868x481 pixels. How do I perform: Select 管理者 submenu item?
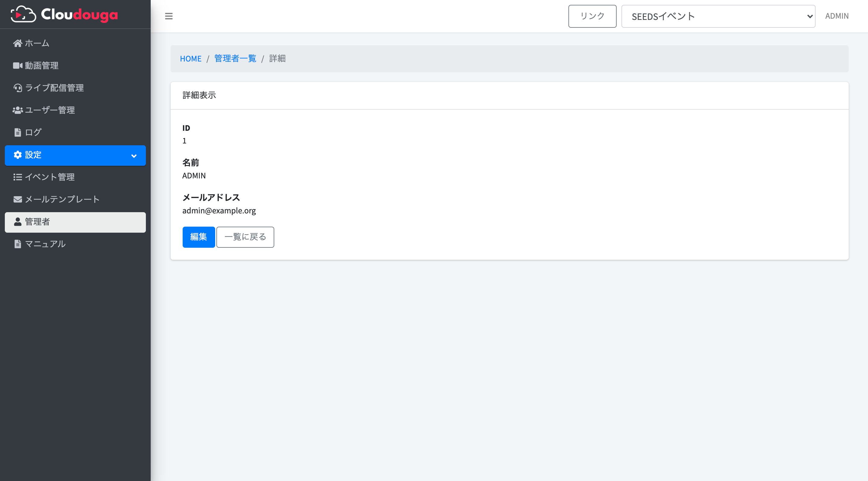75,222
